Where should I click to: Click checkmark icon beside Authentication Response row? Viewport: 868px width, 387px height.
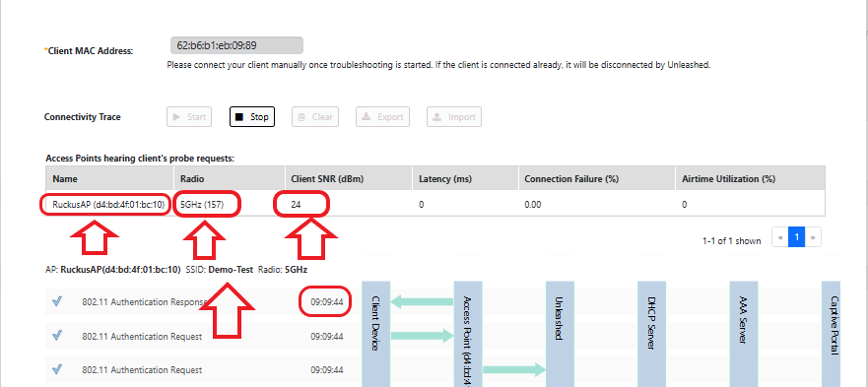coord(56,301)
